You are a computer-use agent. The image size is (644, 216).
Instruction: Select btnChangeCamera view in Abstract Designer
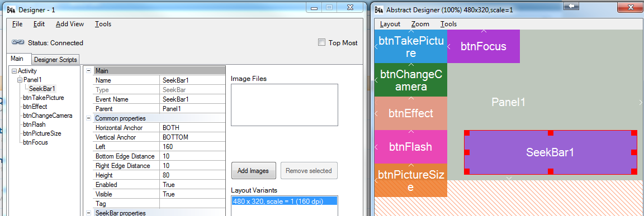click(x=411, y=80)
